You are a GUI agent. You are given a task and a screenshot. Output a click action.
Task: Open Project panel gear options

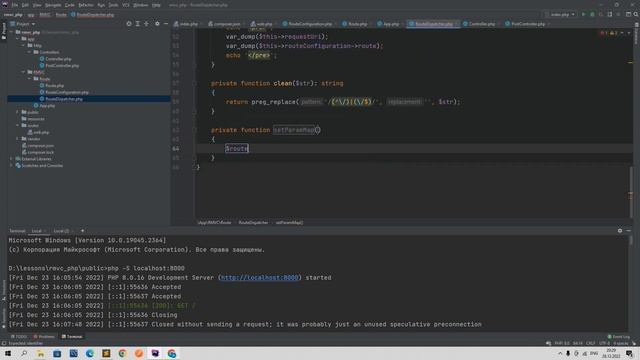click(157, 24)
